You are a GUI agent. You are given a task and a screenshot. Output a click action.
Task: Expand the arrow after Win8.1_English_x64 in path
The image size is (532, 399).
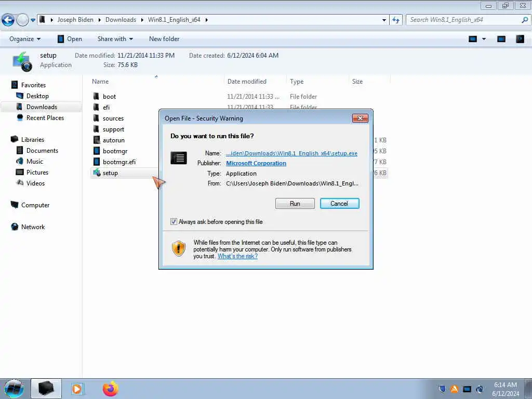206,20
